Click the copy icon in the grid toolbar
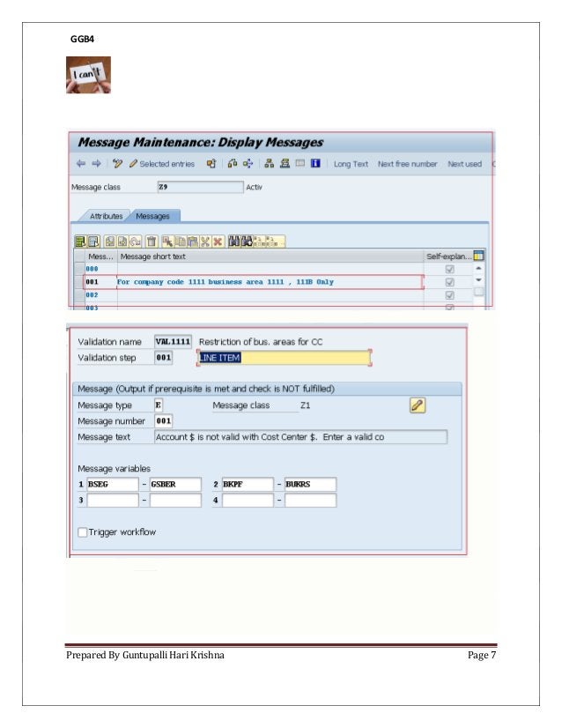The image size is (562, 728). [x=180, y=241]
